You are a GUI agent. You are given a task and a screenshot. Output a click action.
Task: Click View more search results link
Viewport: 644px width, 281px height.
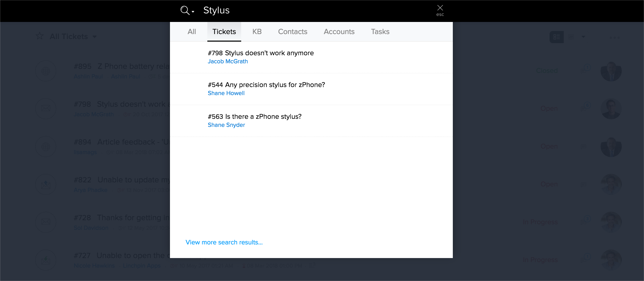tap(224, 242)
